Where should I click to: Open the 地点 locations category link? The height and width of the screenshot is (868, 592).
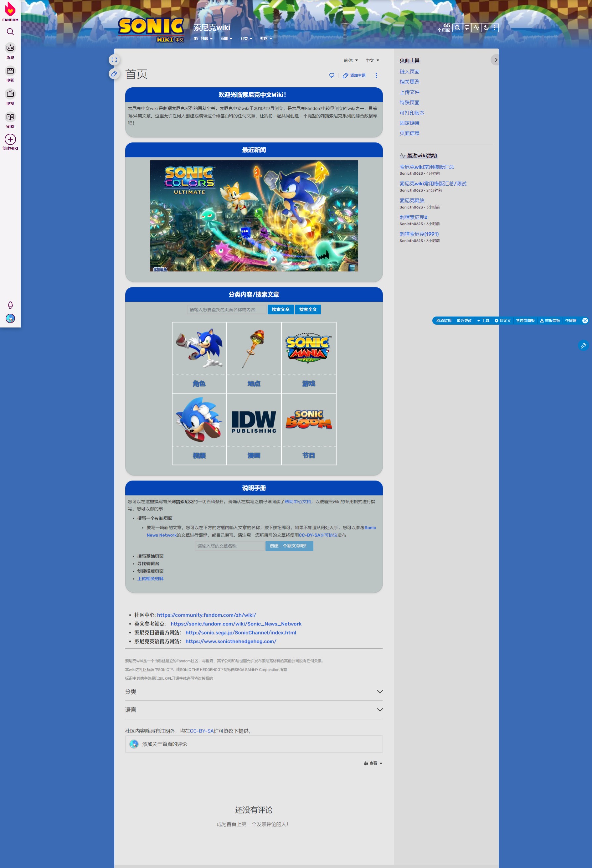(x=254, y=384)
